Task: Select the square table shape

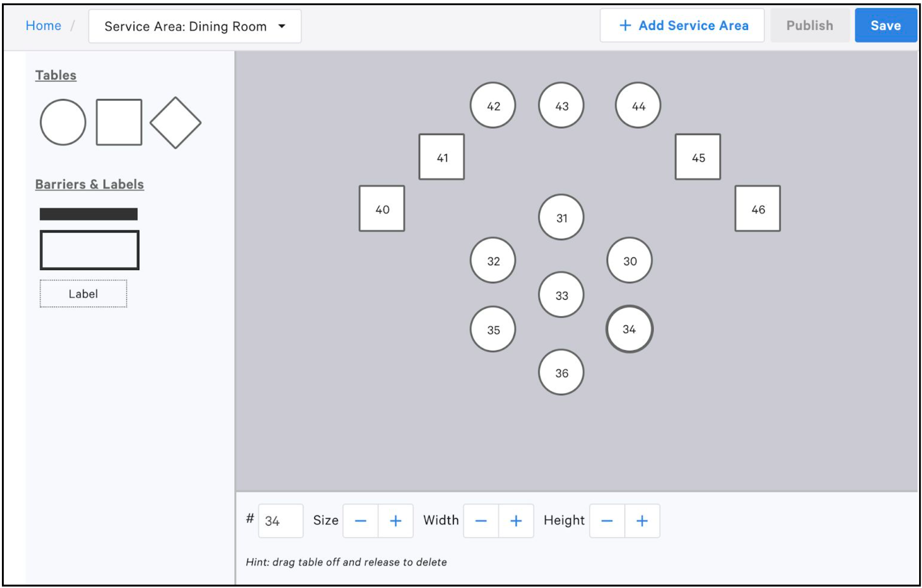Action: click(118, 122)
